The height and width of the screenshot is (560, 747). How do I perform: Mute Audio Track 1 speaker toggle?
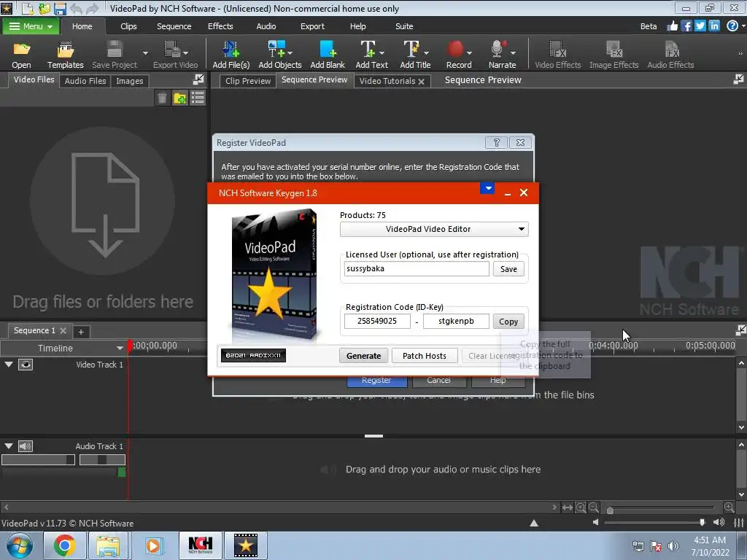(26, 446)
